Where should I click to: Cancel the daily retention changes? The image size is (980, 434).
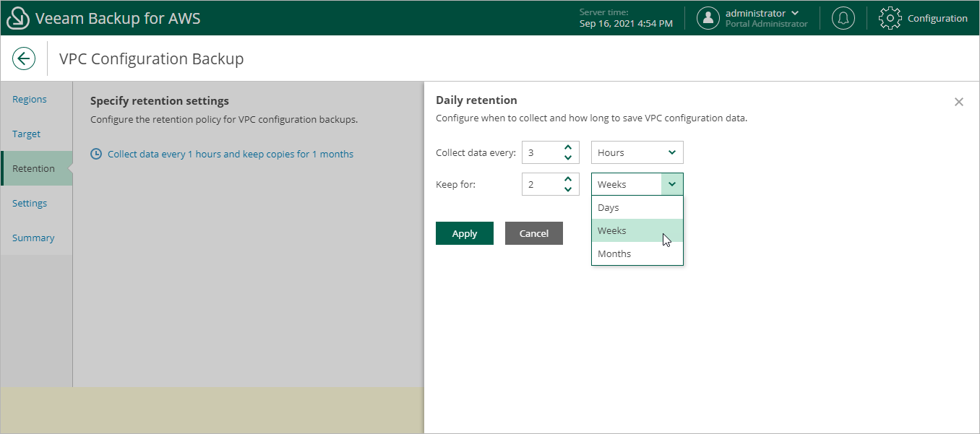[533, 233]
